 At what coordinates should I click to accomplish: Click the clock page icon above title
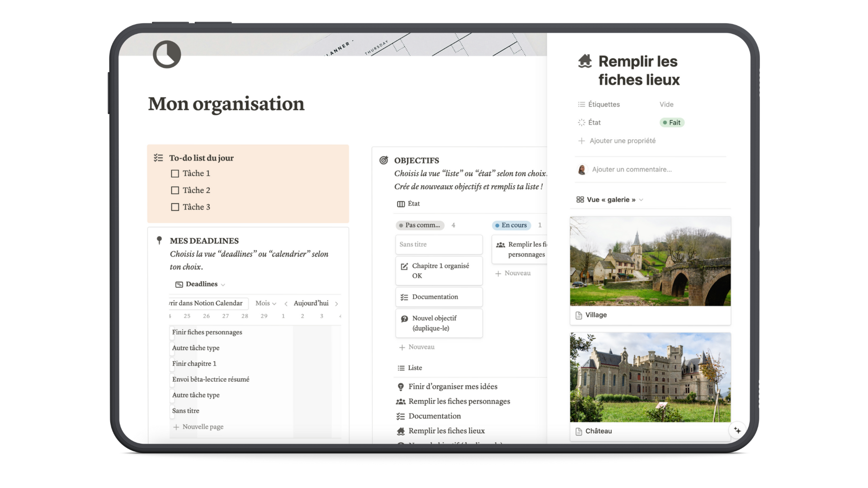coord(167,55)
